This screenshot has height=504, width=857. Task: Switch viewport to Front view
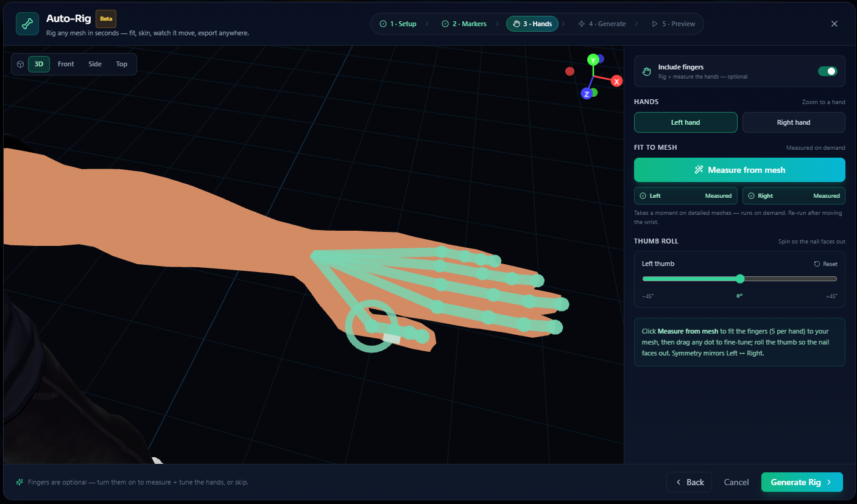click(66, 64)
